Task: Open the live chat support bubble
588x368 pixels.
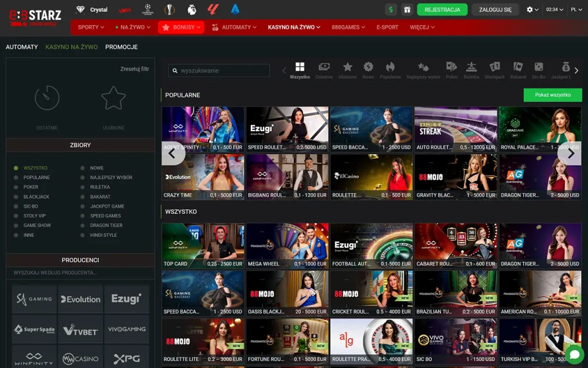Action: click(x=574, y=354)
